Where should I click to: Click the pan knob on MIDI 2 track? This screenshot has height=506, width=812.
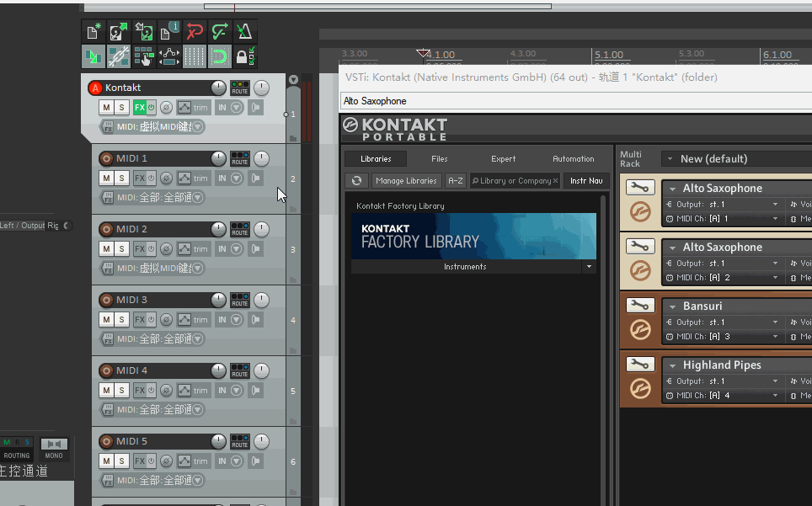coord(261,229)
